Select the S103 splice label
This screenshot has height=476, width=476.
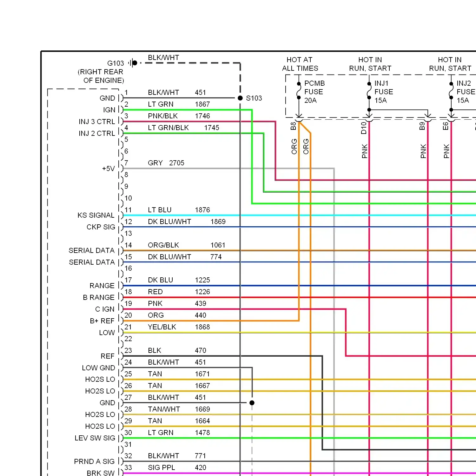click(254, 98)
